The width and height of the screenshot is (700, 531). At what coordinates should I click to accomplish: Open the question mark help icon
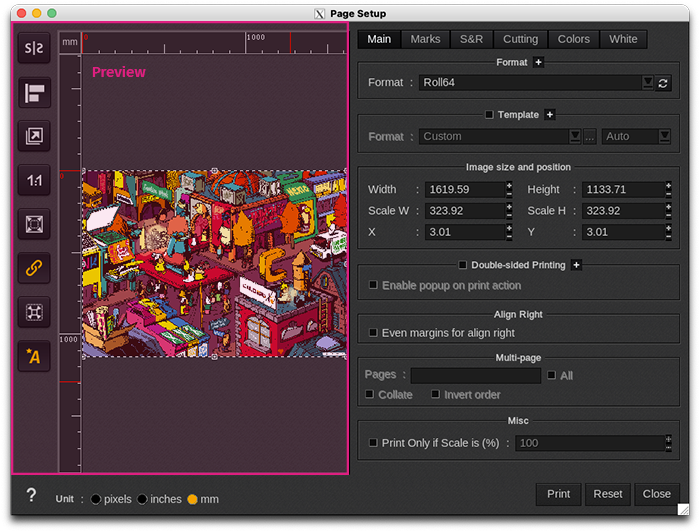coord(31,495)
